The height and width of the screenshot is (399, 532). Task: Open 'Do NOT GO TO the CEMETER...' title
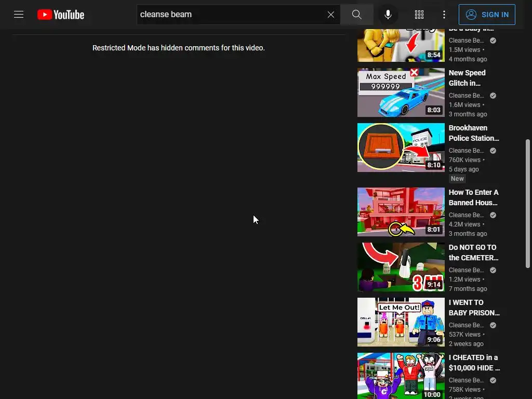[474, 252]
